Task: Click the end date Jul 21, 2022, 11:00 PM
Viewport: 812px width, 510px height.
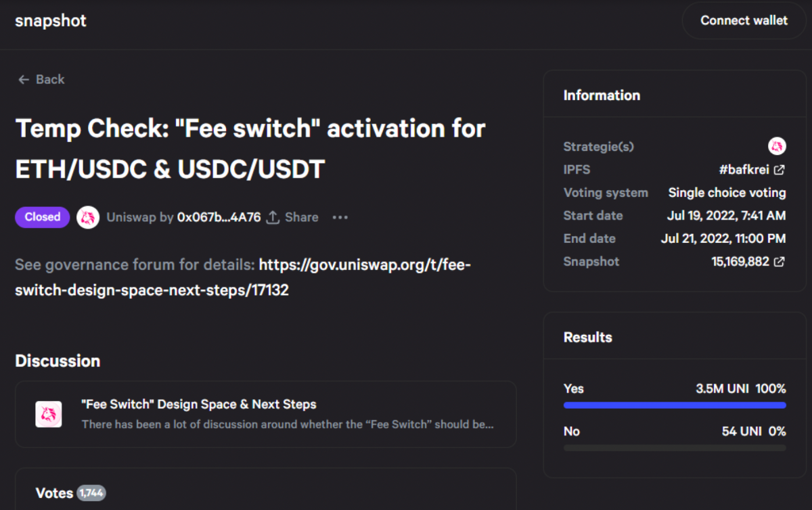Action: (x=723, y=238)
